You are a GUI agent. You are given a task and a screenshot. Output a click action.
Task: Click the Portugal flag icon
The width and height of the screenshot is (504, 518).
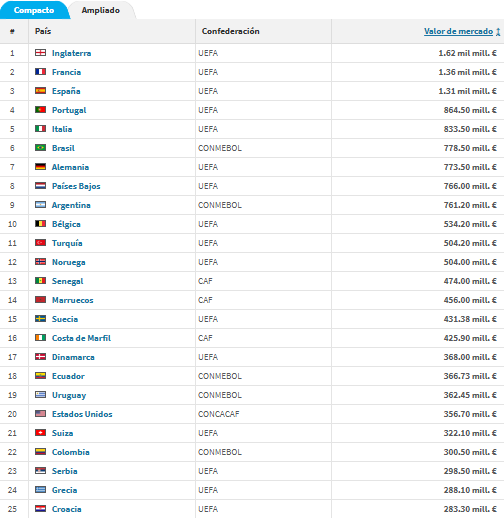[x=40, y=110]
